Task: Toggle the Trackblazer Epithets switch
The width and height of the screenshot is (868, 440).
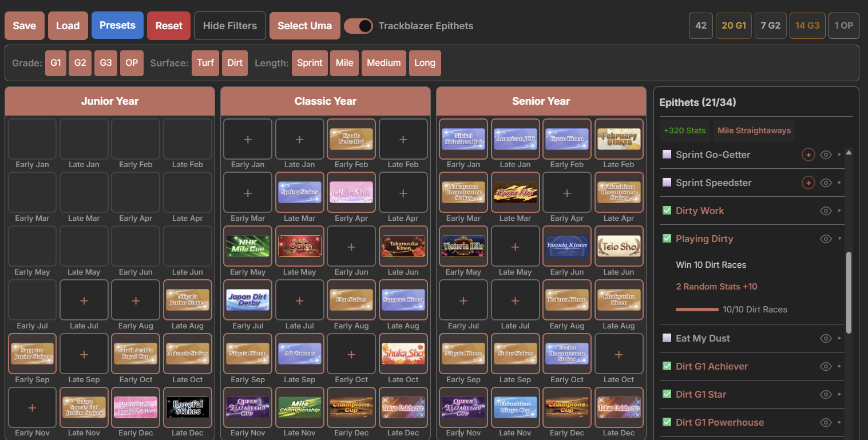Action: pyautogui.click(x=359, y=26)
